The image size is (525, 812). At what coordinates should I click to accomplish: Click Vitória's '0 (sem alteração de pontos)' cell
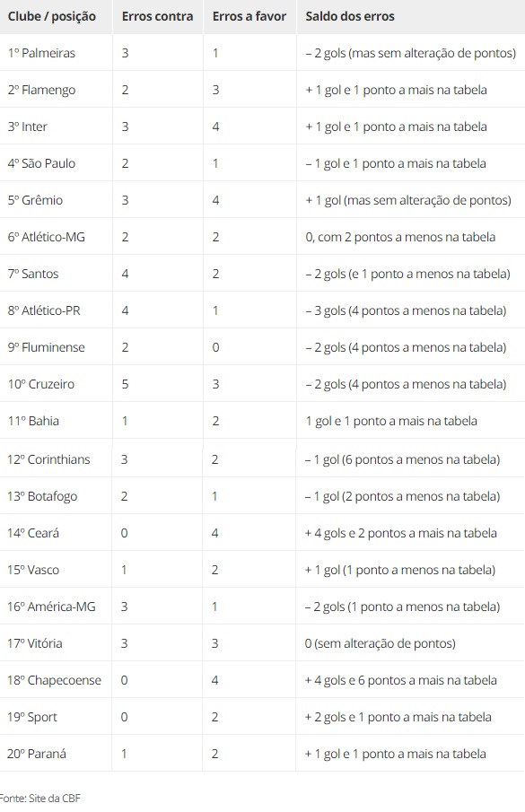pos(381,643)
